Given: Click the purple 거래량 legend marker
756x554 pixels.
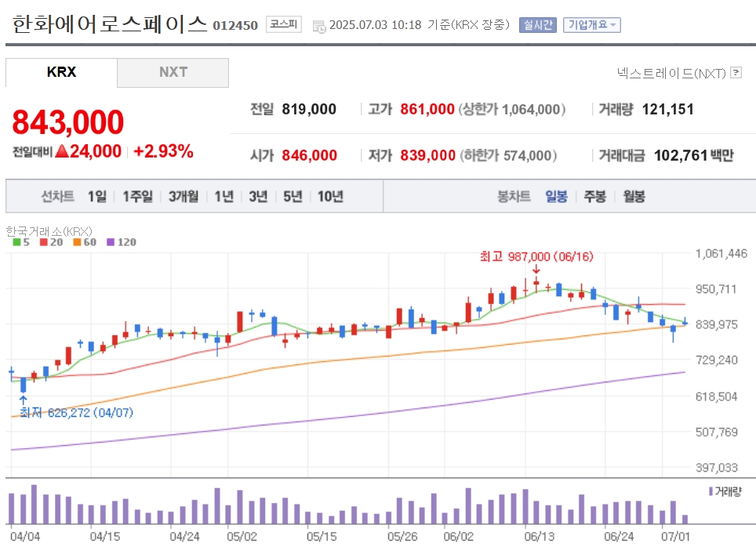Looking at the screenshot, I should coord(711,491).
